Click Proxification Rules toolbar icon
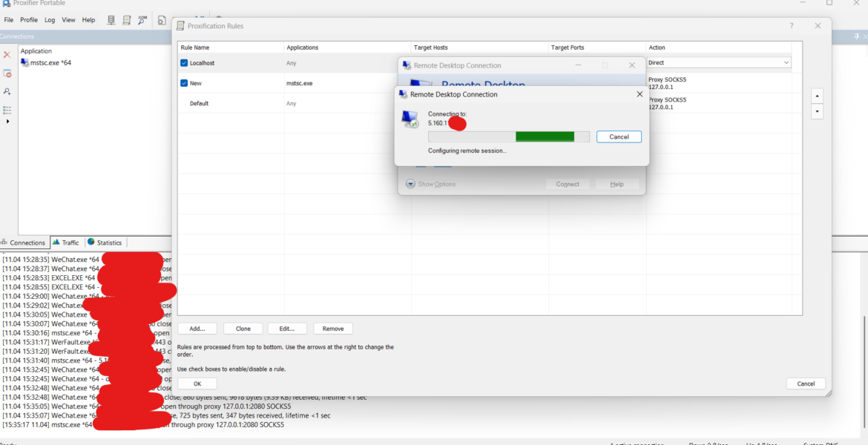The width and height of the screenshot is (868, 445). [127, 20]
